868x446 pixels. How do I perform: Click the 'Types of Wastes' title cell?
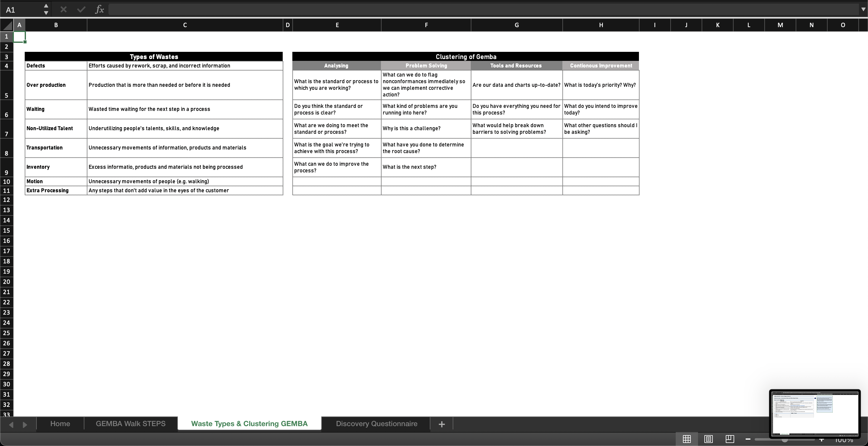point(154,57)
